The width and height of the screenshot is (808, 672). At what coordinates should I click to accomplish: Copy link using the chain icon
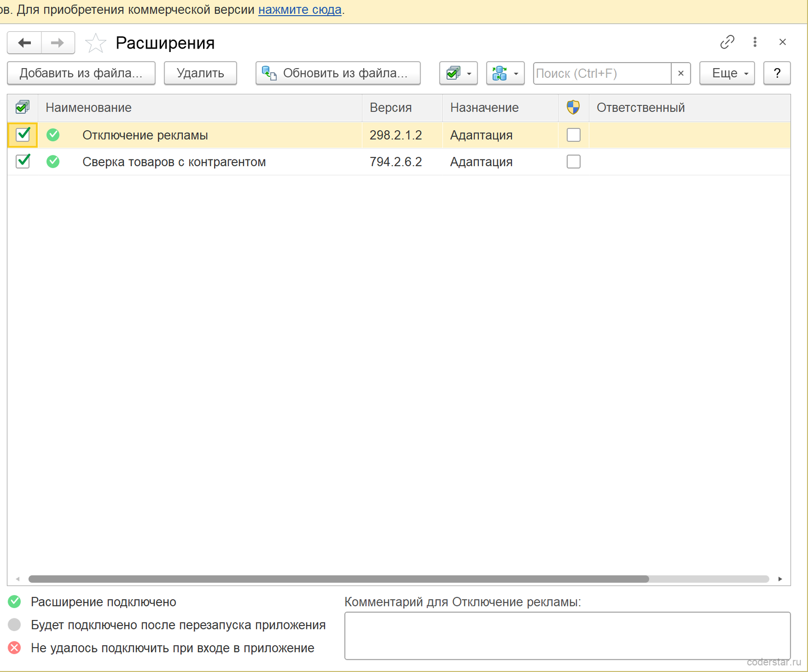click(x=727, y=42)
